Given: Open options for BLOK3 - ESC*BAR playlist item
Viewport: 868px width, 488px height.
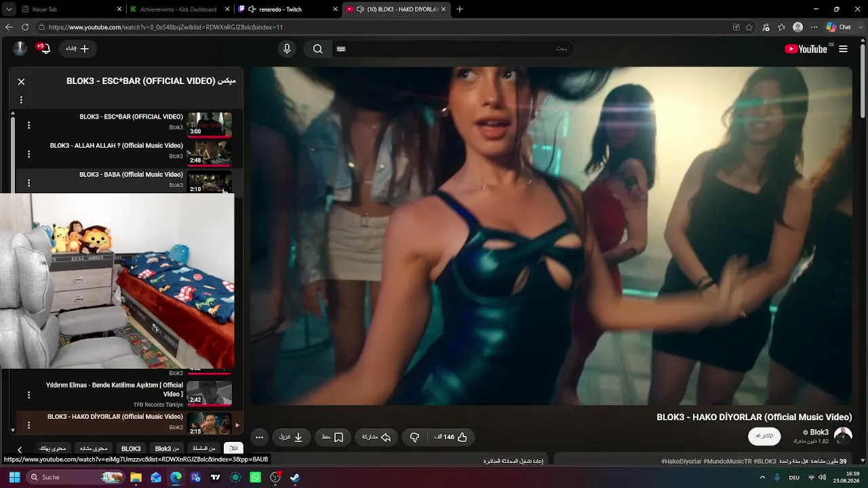Looking at the screenshot, I should tap(28, 125).
